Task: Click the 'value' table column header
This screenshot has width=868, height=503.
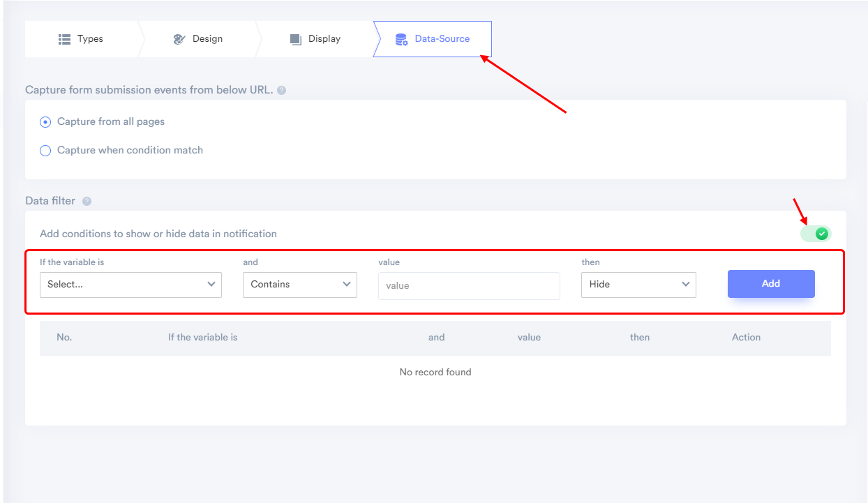Action: 529,337
